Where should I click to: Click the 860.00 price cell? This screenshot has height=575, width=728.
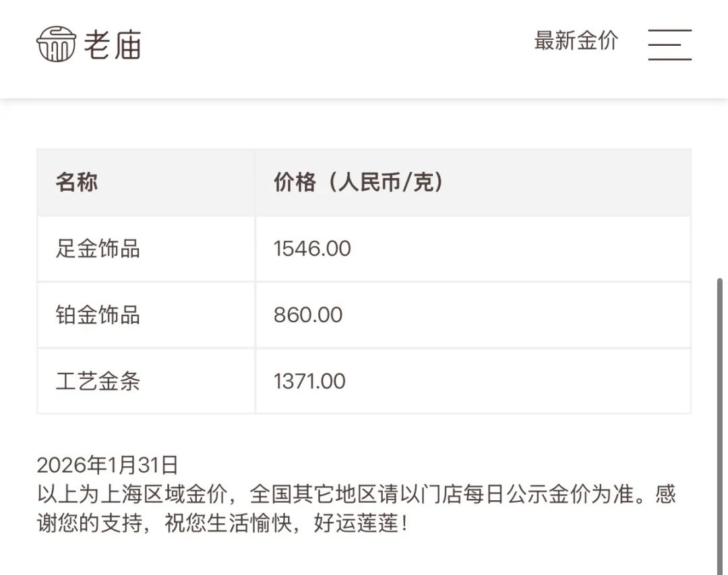(308, 315)
